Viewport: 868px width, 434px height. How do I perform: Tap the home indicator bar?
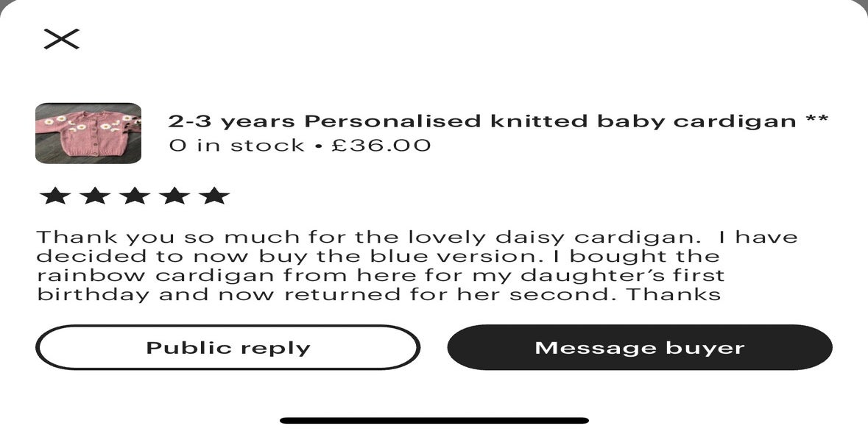tap(434, 421)
